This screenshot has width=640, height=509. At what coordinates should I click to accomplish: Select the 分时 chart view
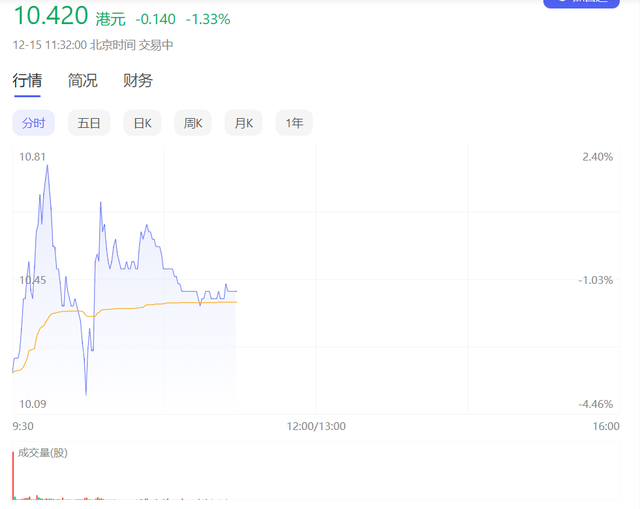[33, 122]
